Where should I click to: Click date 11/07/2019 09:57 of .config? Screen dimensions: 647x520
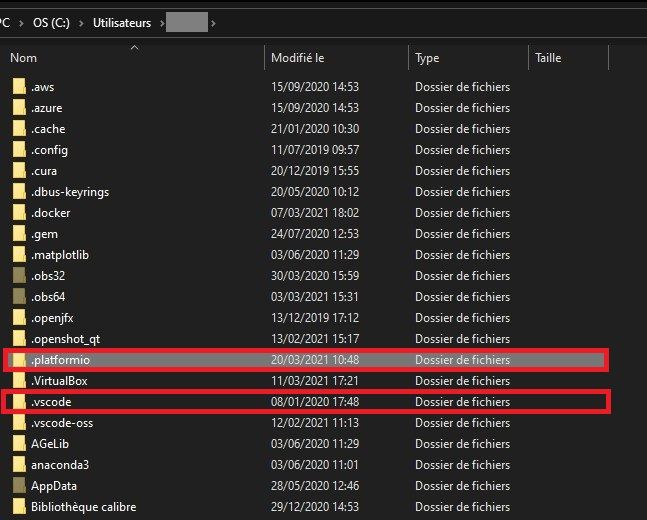coord(315,150)
